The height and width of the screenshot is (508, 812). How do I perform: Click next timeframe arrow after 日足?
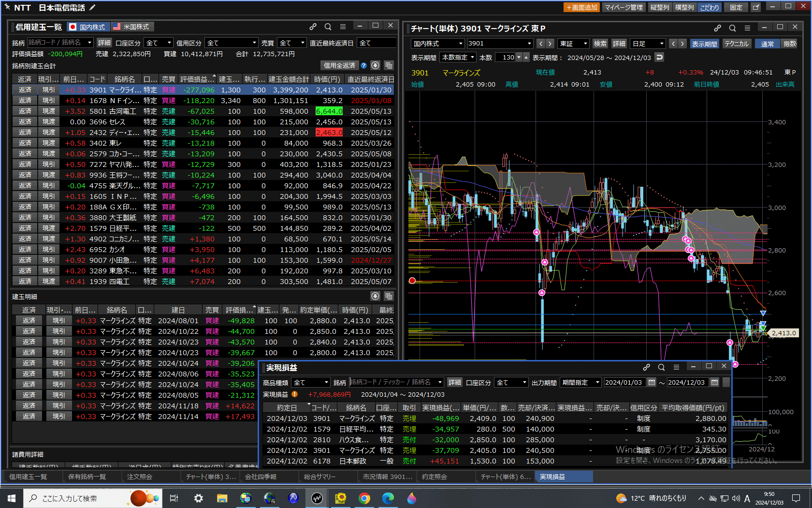tap(682, 44)
